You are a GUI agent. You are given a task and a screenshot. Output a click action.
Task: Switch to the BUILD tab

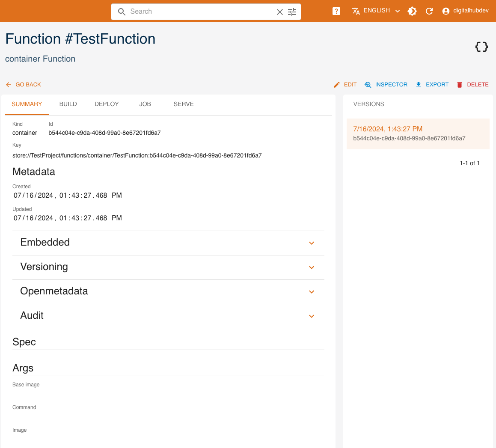[68, 104]
